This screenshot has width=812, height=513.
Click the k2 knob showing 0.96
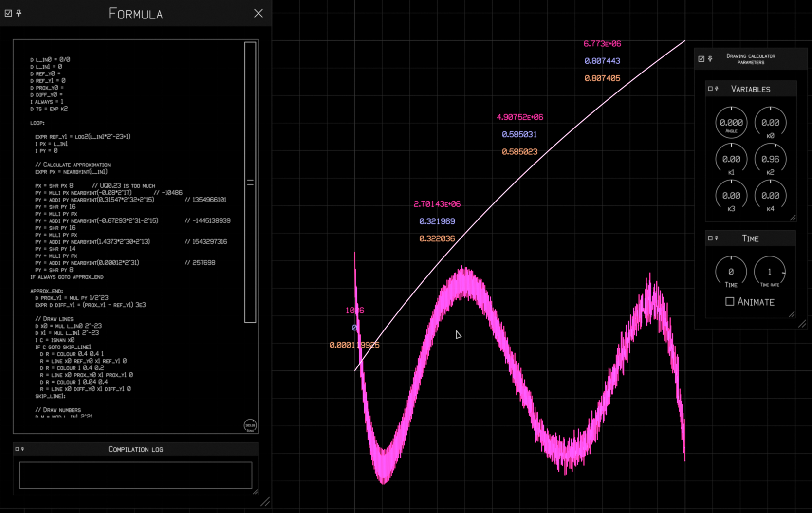[x=770, y=159]
